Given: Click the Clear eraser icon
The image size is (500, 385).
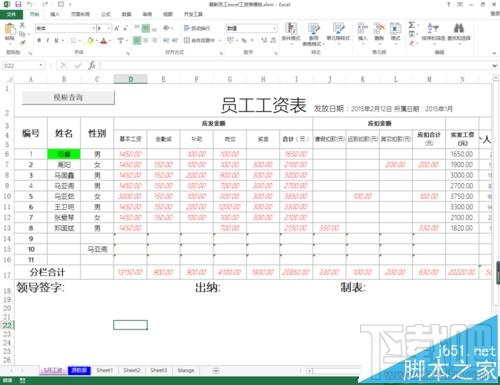Looking at the screenshot, I should pos(412,43).
